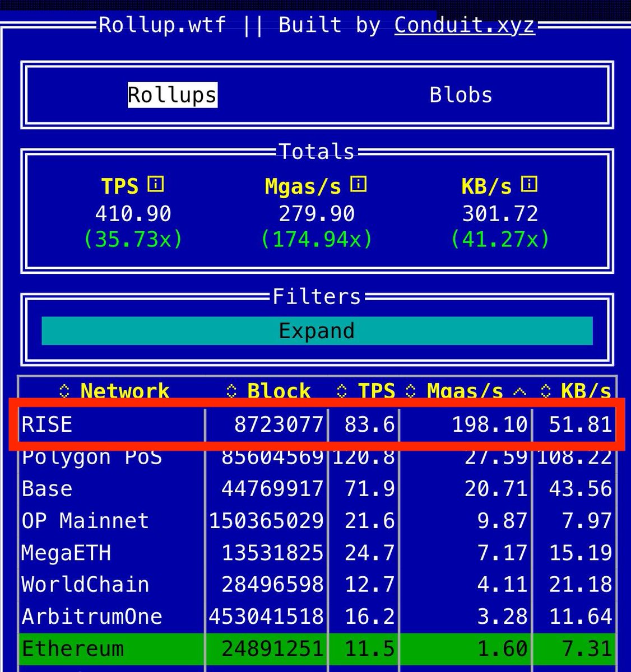631x672 pixels.
Task: Switch to the Blobs tab
Action: 461,95
